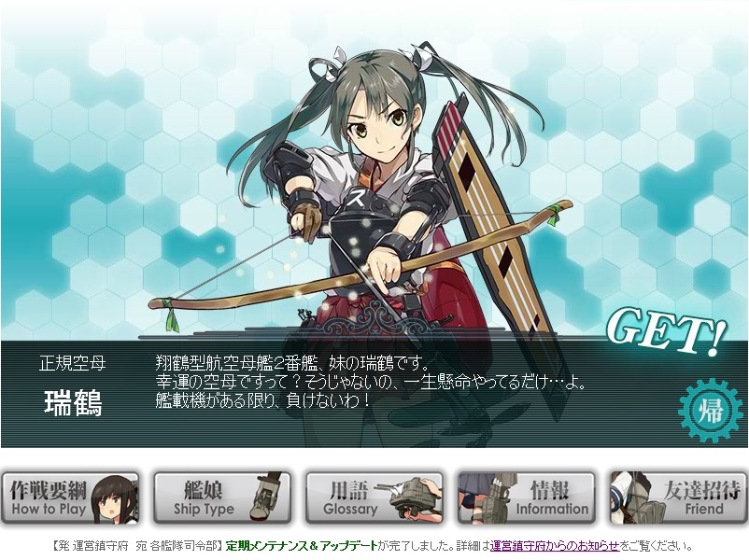Click the ship name 瑞鶴

[73, 402]
